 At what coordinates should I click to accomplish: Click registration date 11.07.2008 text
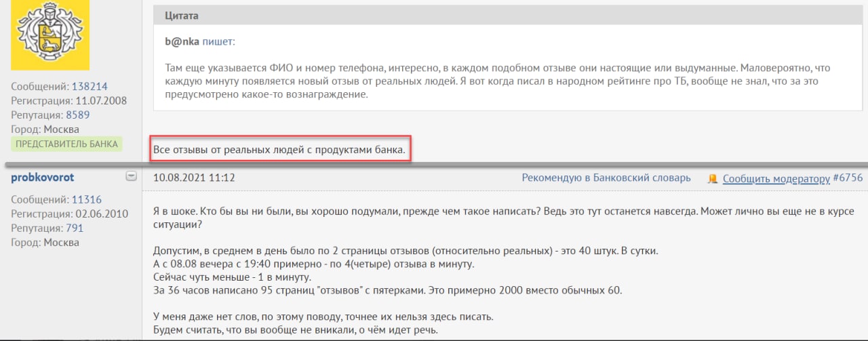[x=100, y=101]
